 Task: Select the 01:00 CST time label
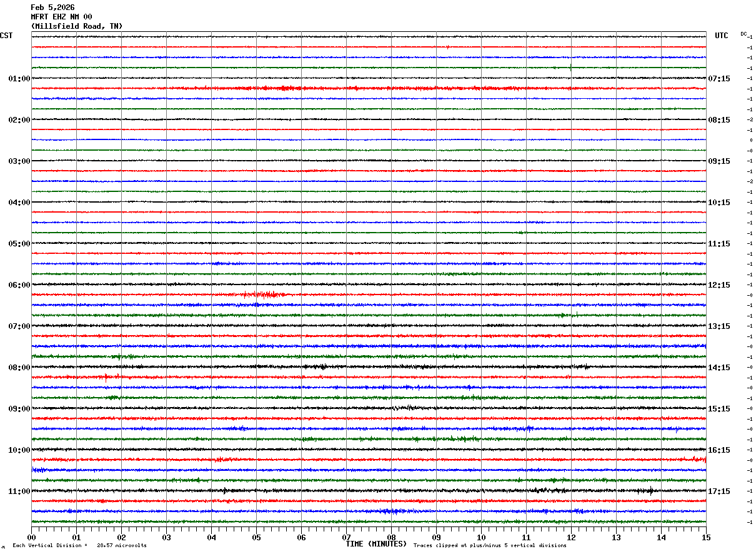pyautogui.click(x=19, y=79)
